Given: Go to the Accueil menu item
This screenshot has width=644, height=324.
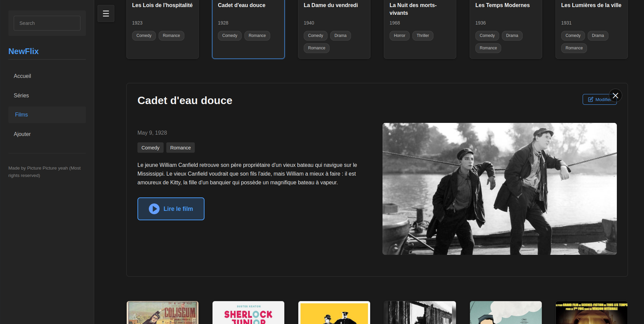Looking at the screenshot, I should point(22,76).
